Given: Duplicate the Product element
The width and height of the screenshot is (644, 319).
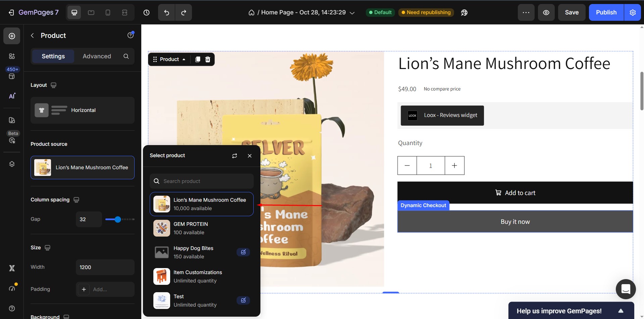Looking at the screenshot, I should pyautogui.click(x=198, y=59).
